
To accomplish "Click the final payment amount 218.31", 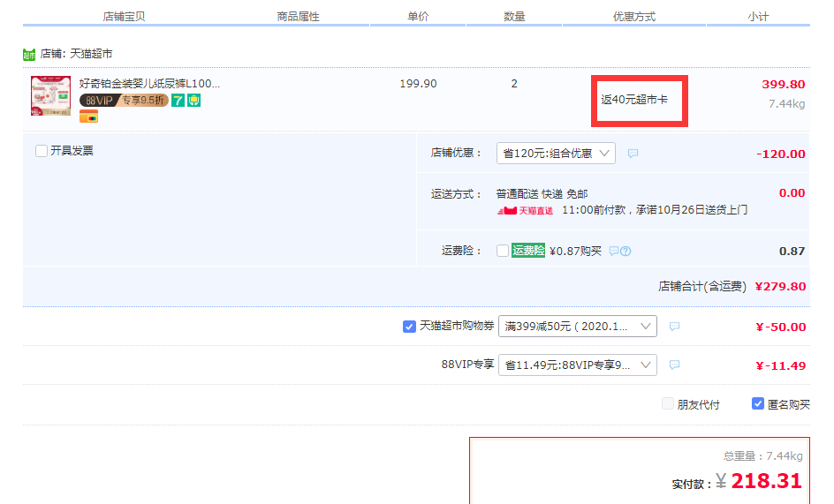I will pyautogui.click(x=766, y=481).
